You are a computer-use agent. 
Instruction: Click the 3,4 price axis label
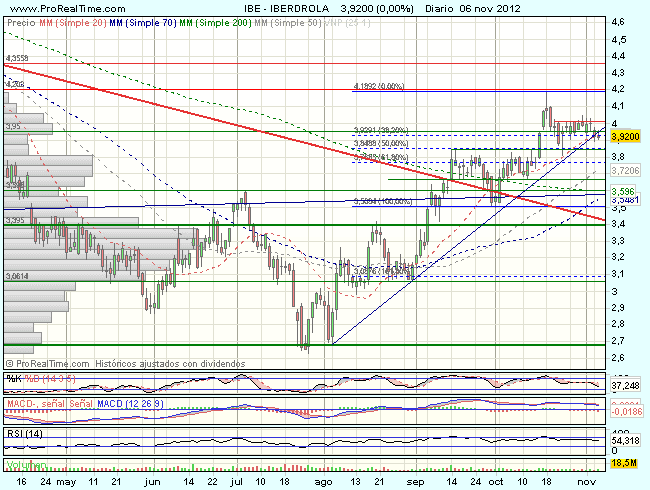[618, 224]
